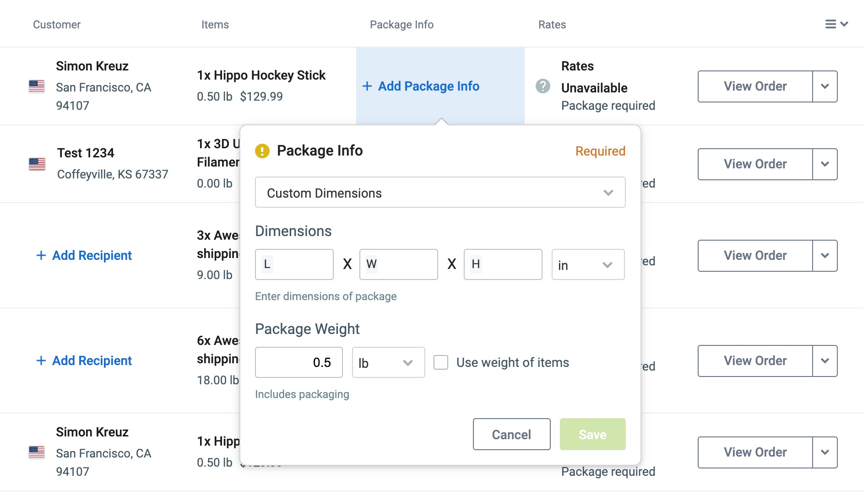
Task: Open the column settings hamburger menu
Action: pyautogui.click(x=836, y=24)
